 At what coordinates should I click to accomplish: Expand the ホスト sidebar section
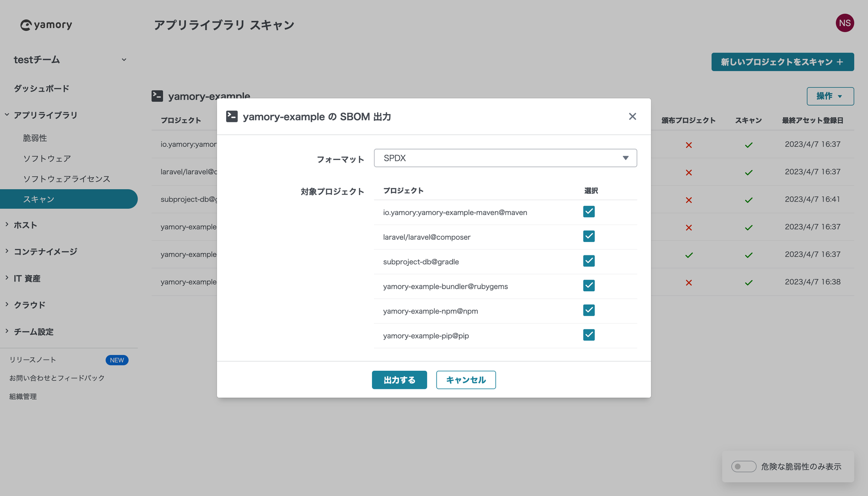(25, 225)
